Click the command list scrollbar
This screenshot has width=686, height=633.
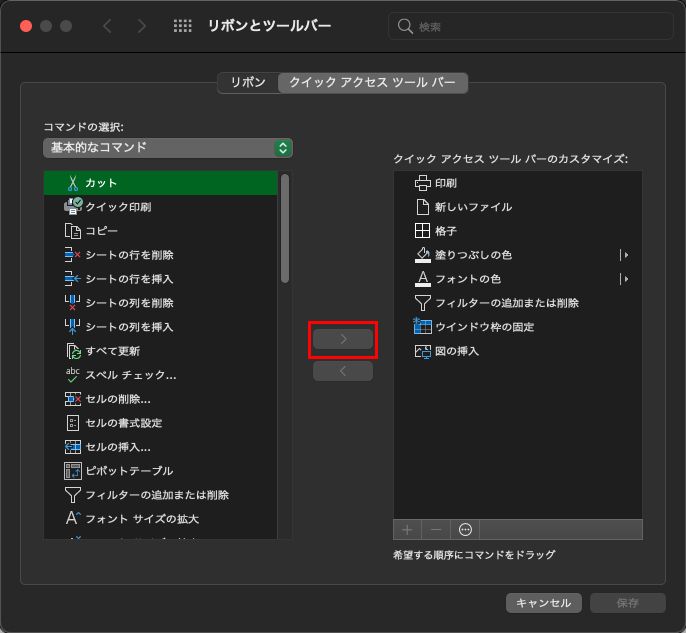tap(285, 230)
